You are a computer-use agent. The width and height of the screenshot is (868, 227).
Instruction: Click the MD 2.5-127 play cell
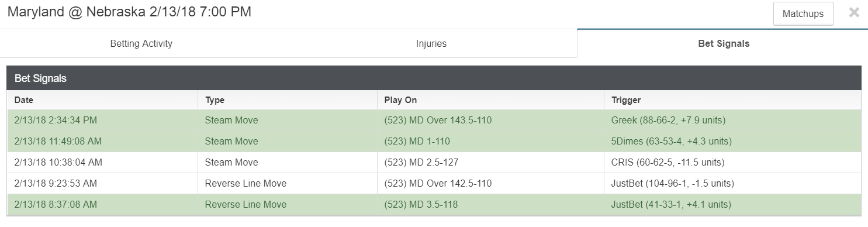pos(490,163)
